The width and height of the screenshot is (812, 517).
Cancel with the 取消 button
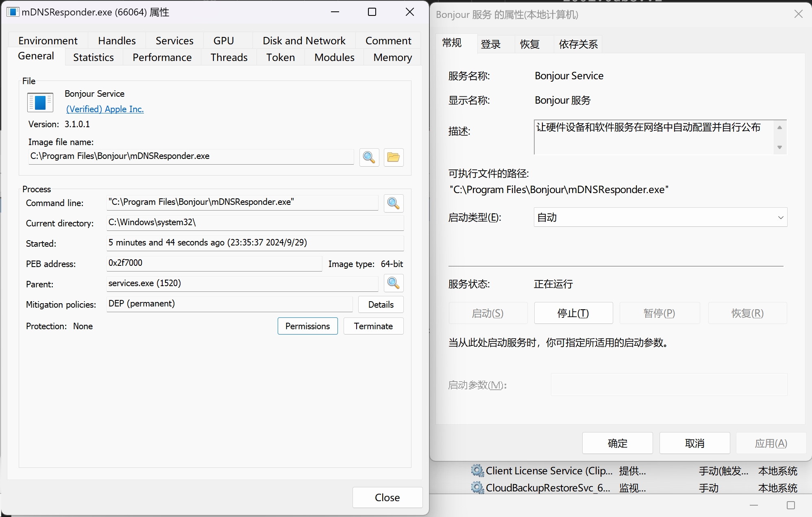[694, 443]
